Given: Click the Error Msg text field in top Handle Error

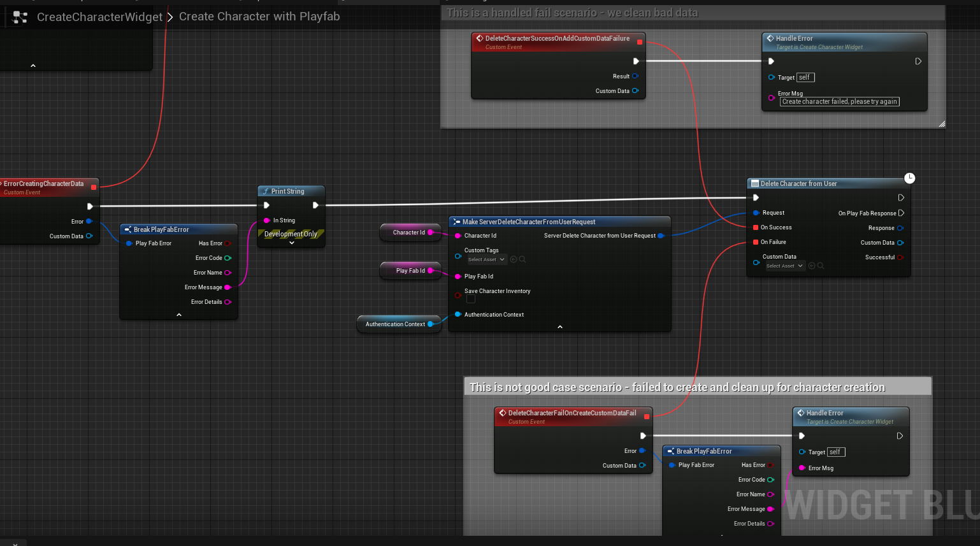Looking at the screenshot, I should 840,101.
